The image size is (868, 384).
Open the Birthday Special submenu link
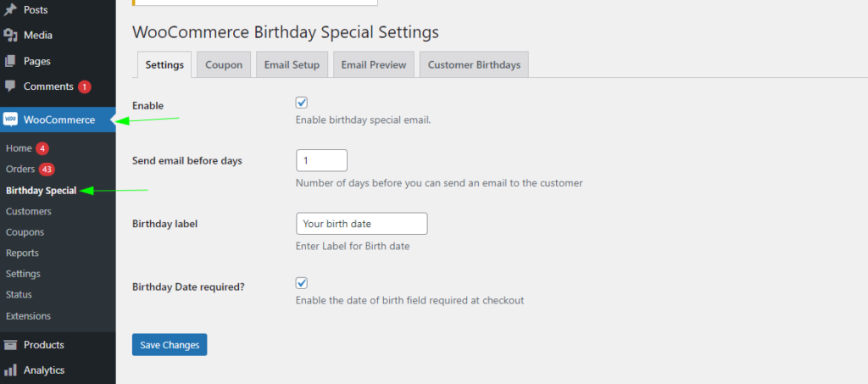tap(41, 191)
